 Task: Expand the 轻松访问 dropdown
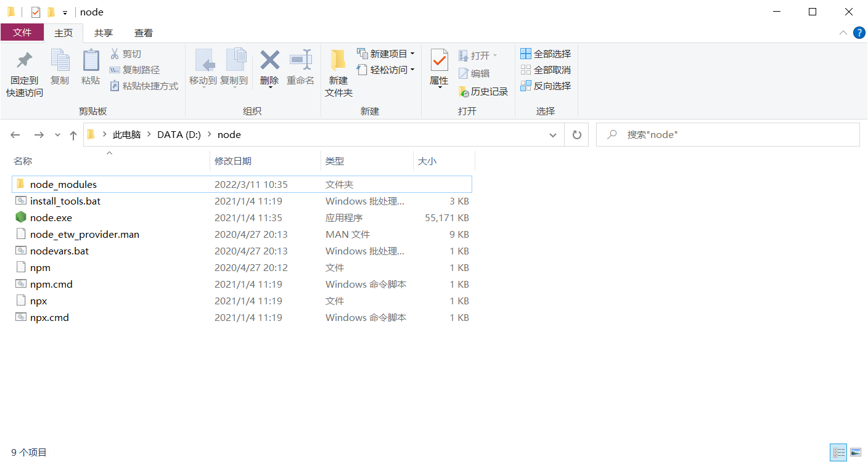412,70
